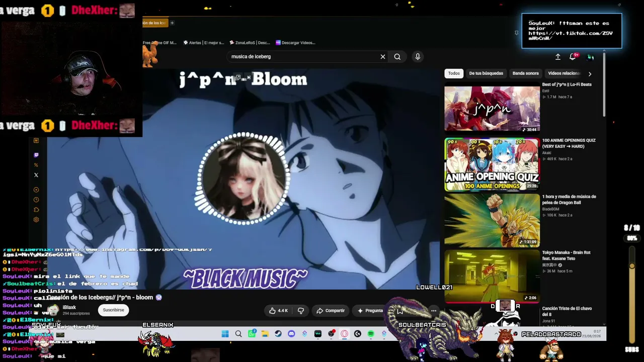Like the video with the 4.4 K thumbs-up
This screenshot has height=362, width=644.
pyautogui.click(x=279, y=311)
